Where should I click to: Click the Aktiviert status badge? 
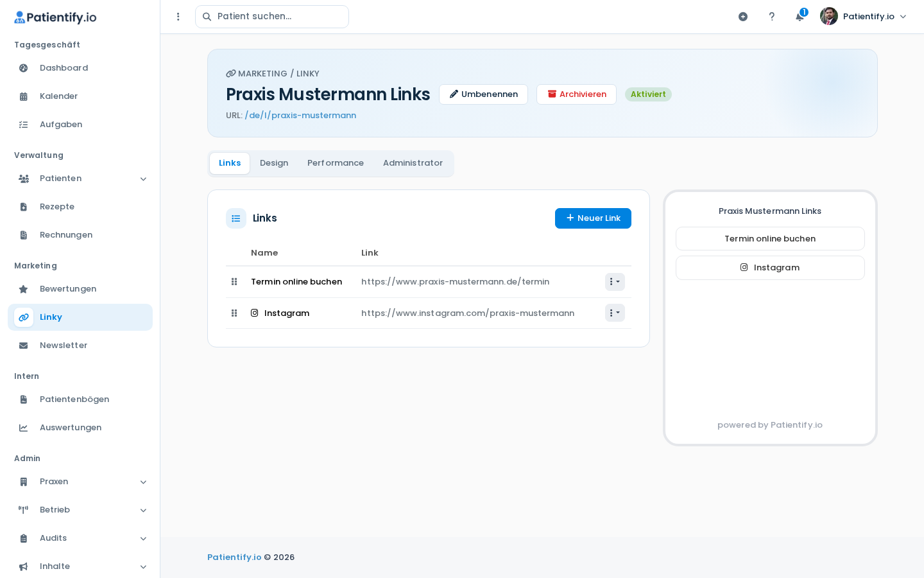[648, 94]
